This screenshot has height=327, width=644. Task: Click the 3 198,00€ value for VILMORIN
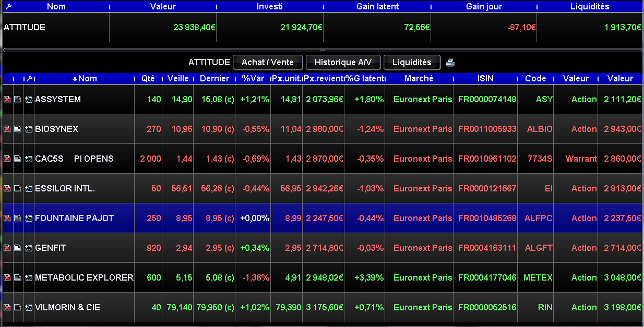[x=623, y=307]
